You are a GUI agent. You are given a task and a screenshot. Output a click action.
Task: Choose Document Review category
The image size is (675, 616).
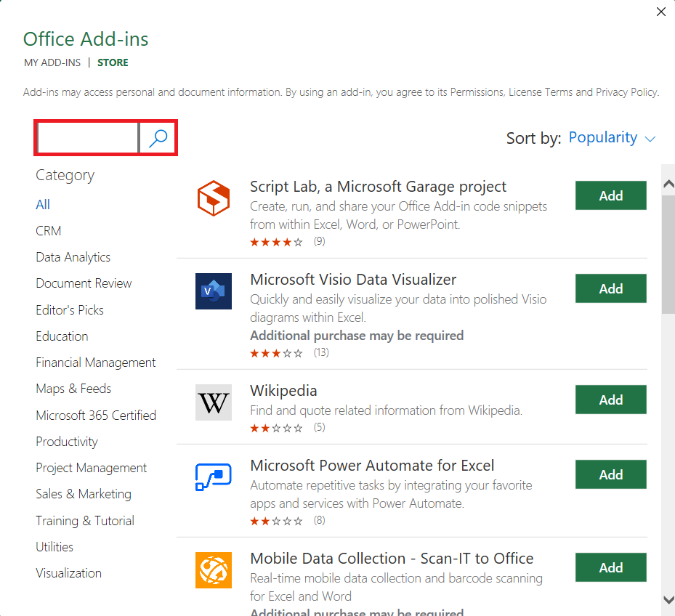tap(84, 283)
